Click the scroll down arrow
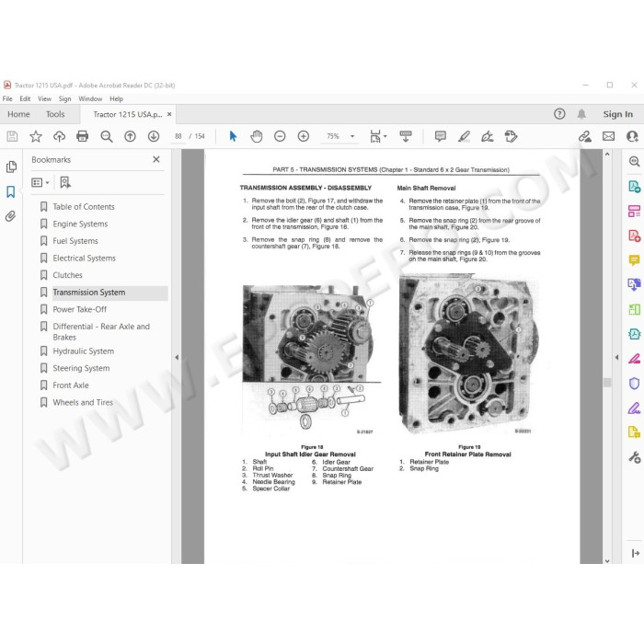This screenshot has height=644, width=644. click(x=607, y=560)
